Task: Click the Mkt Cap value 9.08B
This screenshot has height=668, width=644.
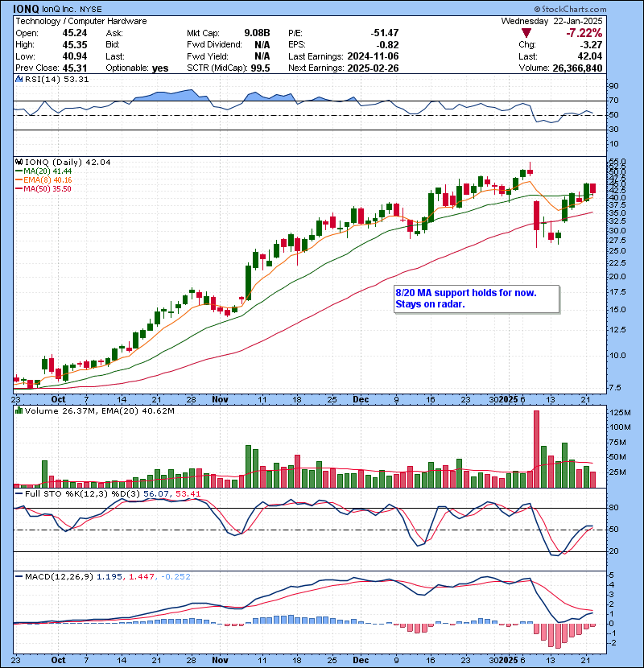Action: (x=257, y=33)
